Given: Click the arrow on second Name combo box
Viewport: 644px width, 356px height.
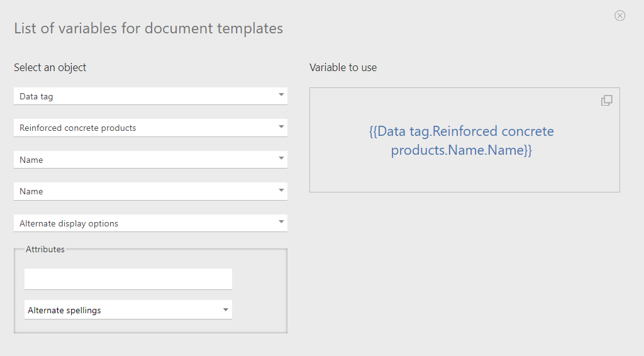Looking at the screenshot, I should pyautogui.click(x=281, y=190).
